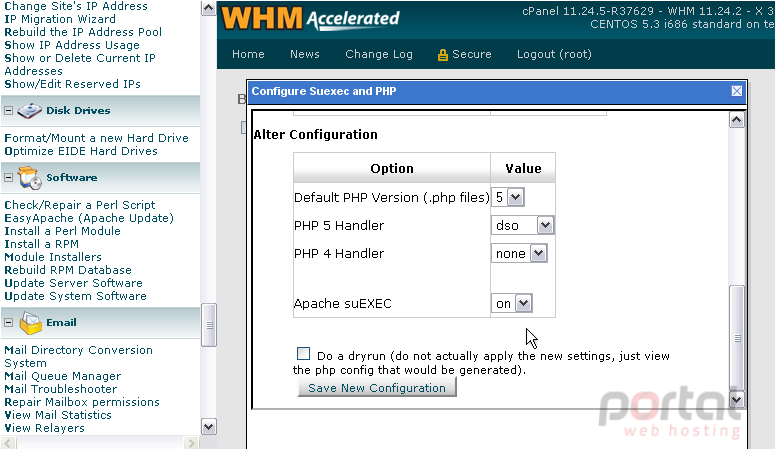
Task: Click Save New Configuration button
Action: [377, 388]
